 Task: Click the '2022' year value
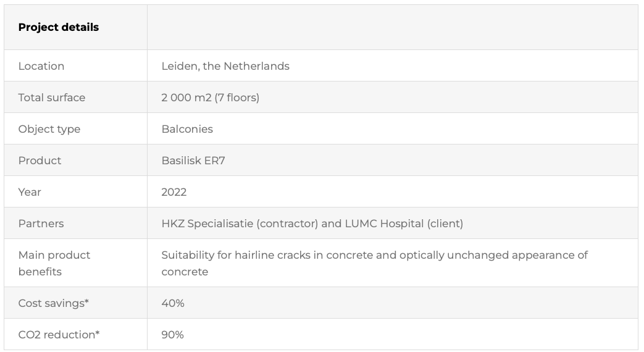click(174, 192)
